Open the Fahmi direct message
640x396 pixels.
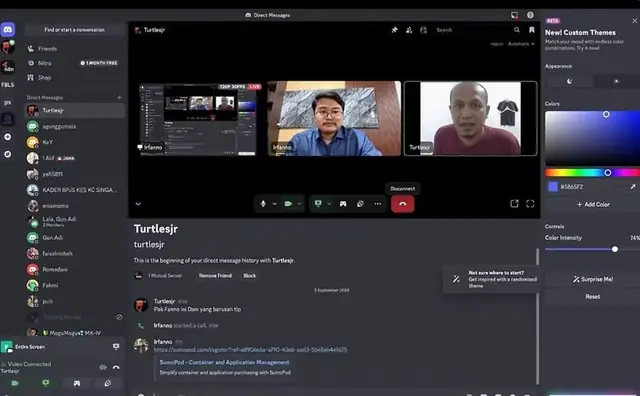pyautogui.click(x=74, y=285)
